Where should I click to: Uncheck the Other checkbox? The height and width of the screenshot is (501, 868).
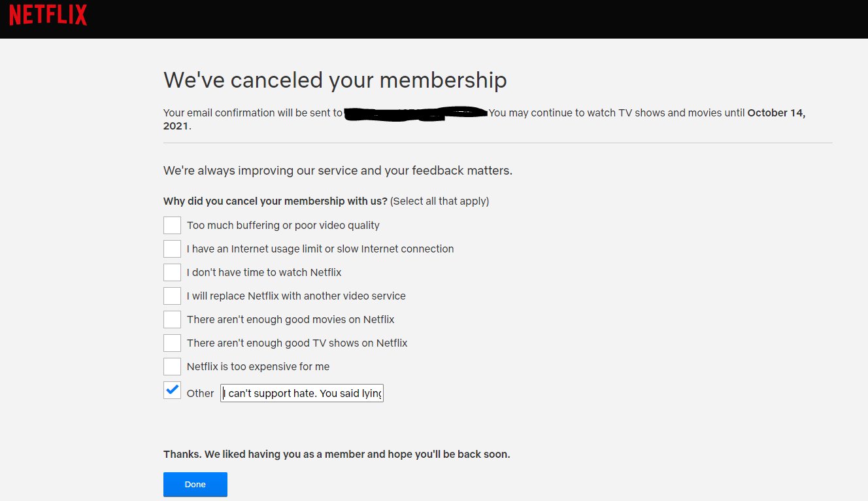172,390
